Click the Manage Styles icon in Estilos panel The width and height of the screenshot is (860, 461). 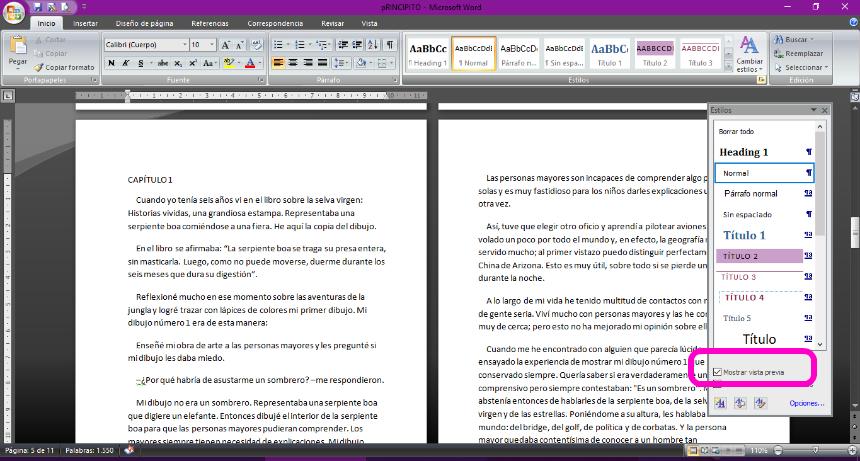click(x=759, y=402)
